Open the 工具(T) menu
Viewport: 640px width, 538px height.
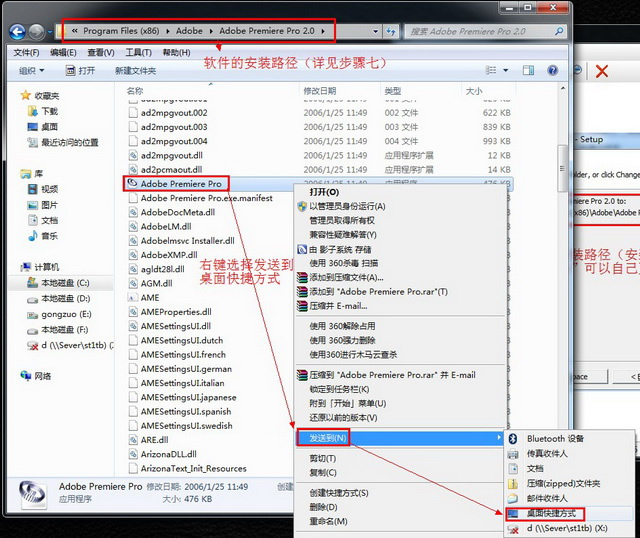click(x=138, y=53)
